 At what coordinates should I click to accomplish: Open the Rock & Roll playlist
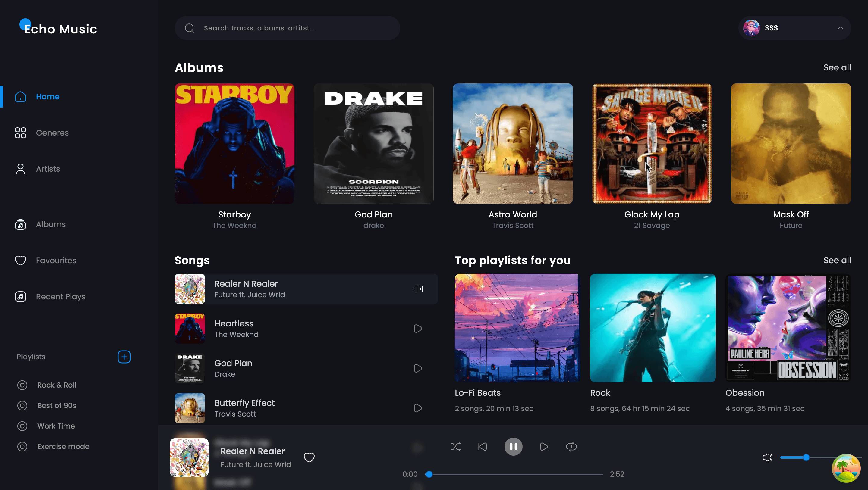(57, 385)
